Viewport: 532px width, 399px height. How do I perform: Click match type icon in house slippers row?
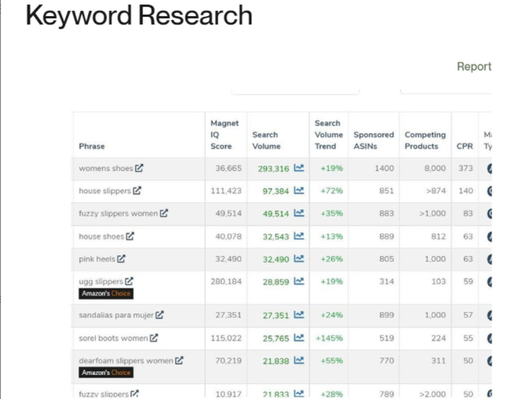coord(489,191)
